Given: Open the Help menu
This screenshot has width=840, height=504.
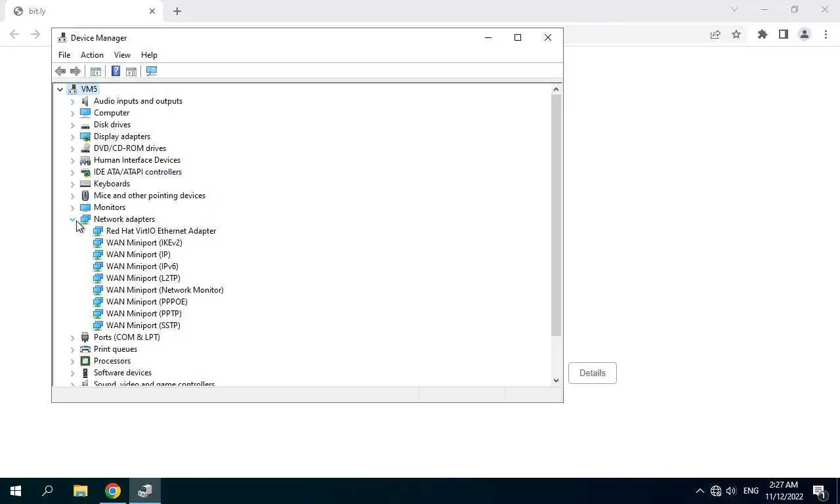Looking at the screenshot, I should tap(149, 55).
